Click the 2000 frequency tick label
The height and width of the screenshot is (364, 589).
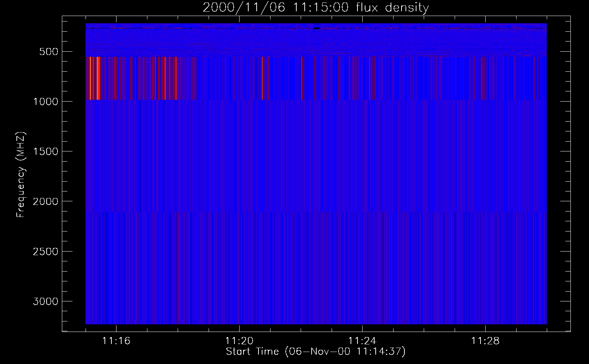(46, 202)
